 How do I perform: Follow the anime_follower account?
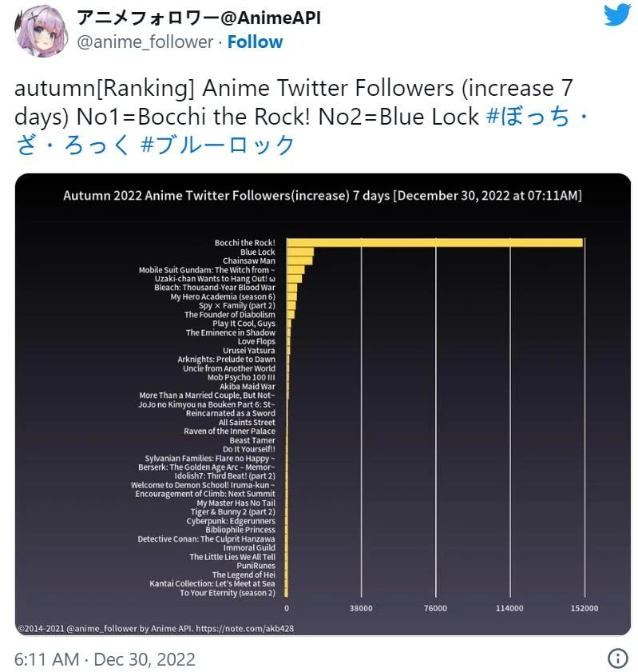point(255,42)
